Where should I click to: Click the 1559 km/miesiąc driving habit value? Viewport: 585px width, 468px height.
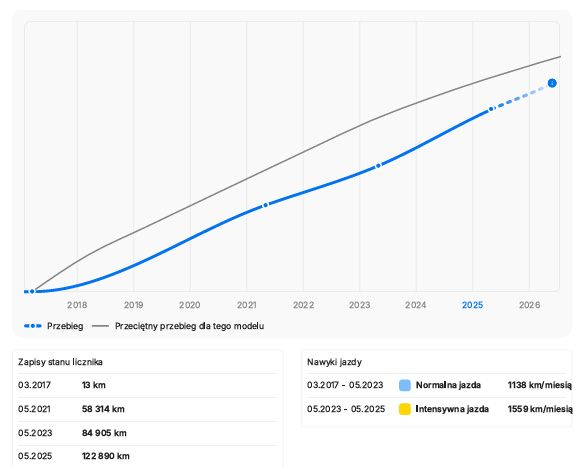tap(539, 409)
